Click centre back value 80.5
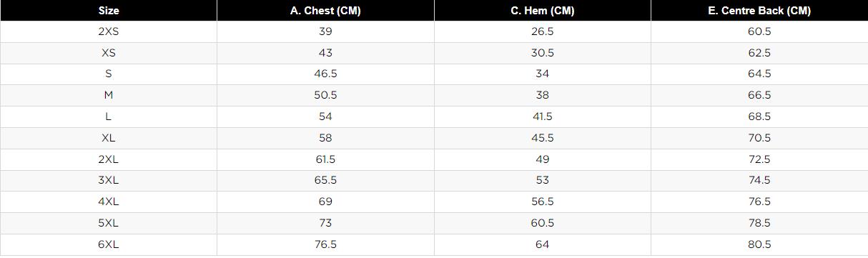Viewport: 868px width, 258px height. (759, 245)
